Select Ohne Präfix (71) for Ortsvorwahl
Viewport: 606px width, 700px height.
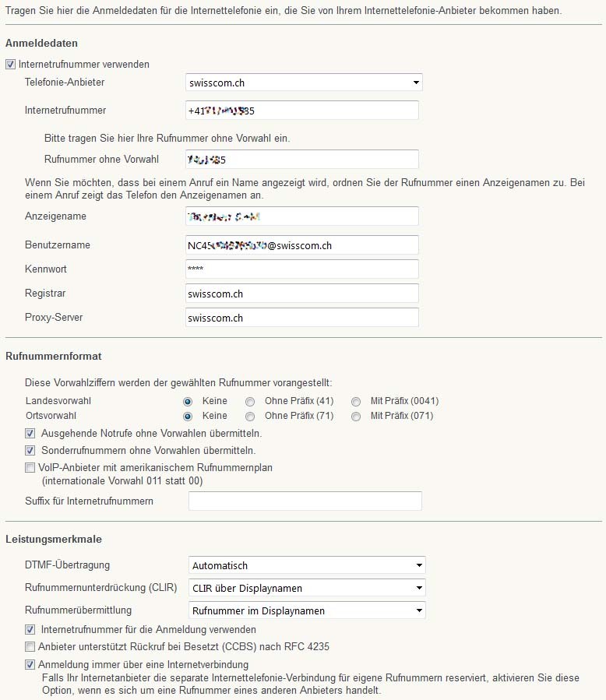250,416
